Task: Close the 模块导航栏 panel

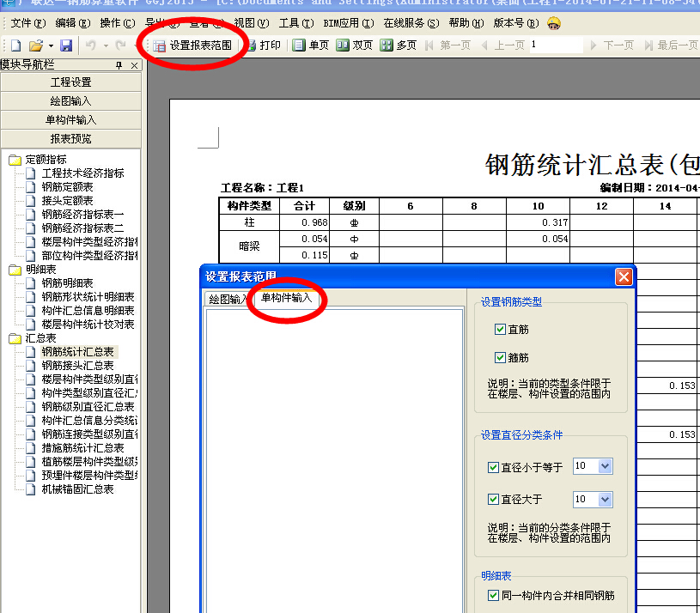Action: 134,65
